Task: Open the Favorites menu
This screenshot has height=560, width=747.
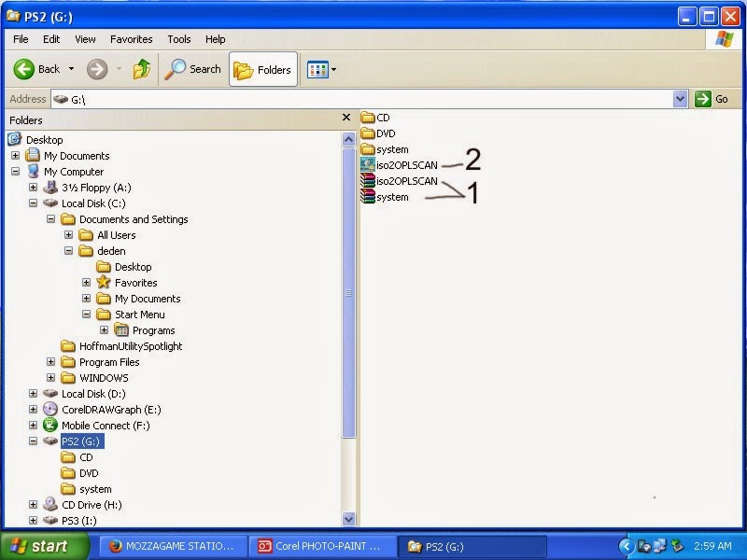Action: pos(131,39)
